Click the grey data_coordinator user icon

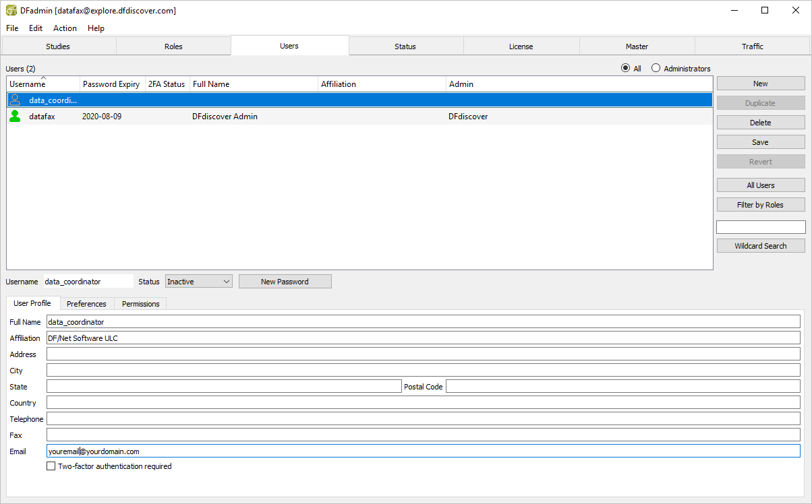coord(15,100)
